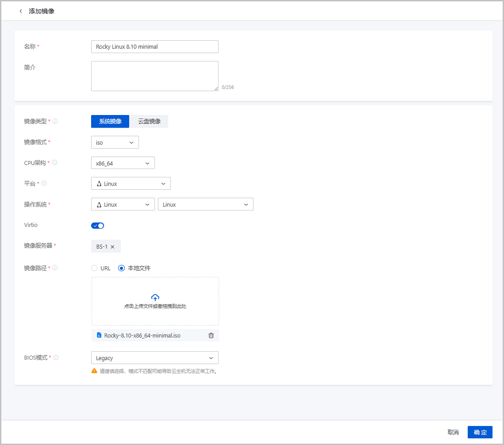Click the info icon next to BIOS模式
The width and height of the screenshot is (504, 445).
click(55, 358)
